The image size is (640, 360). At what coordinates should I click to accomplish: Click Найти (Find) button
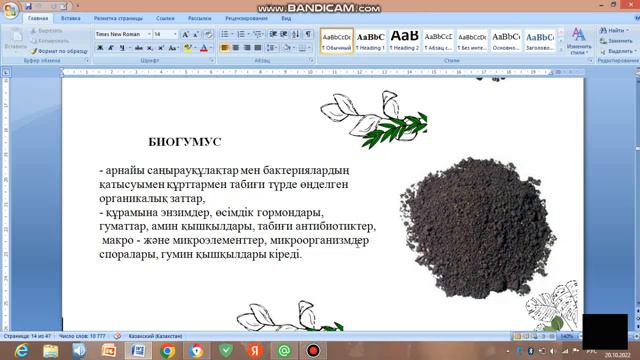614,30
